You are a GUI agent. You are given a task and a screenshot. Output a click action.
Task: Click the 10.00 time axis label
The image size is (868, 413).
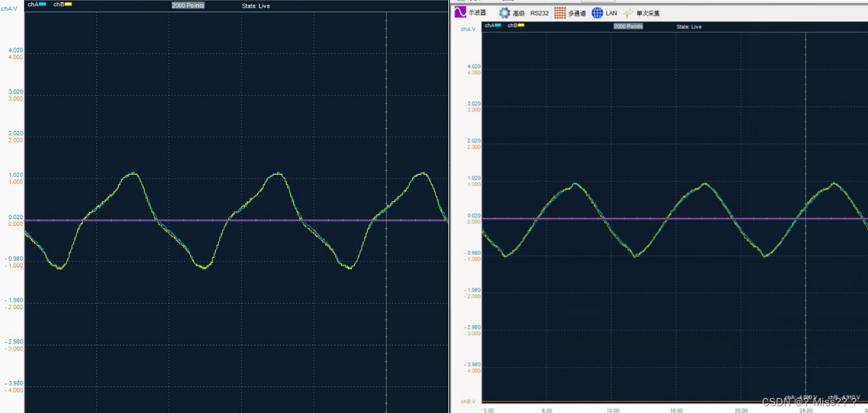coord(613,410)
